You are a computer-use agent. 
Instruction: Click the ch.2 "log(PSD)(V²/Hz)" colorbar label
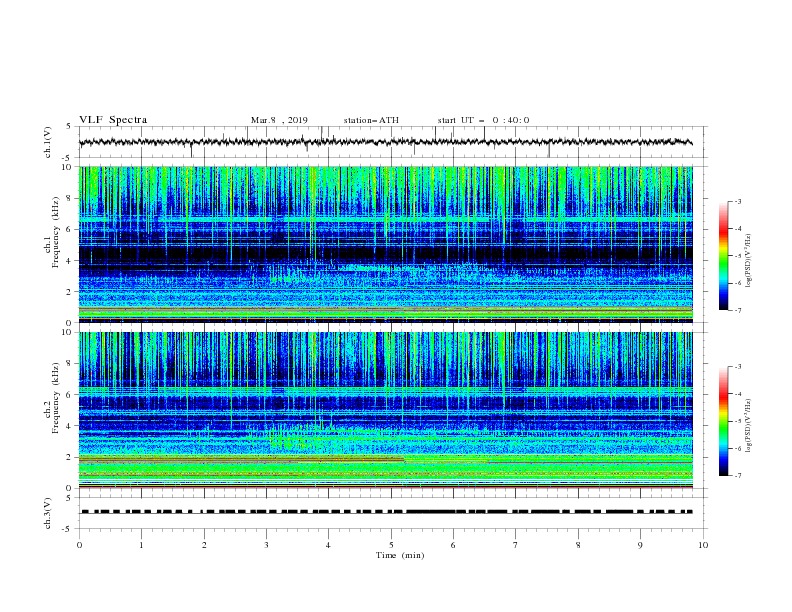click(x=749, y=426)
